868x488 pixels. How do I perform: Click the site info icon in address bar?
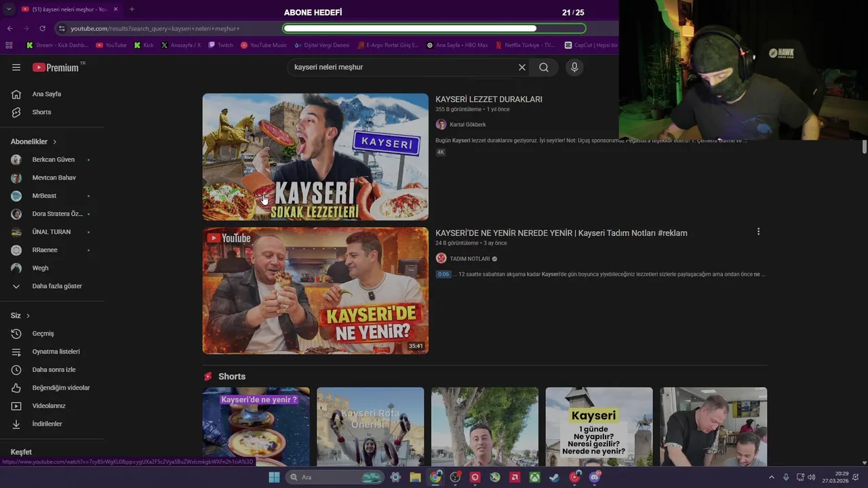62,28
